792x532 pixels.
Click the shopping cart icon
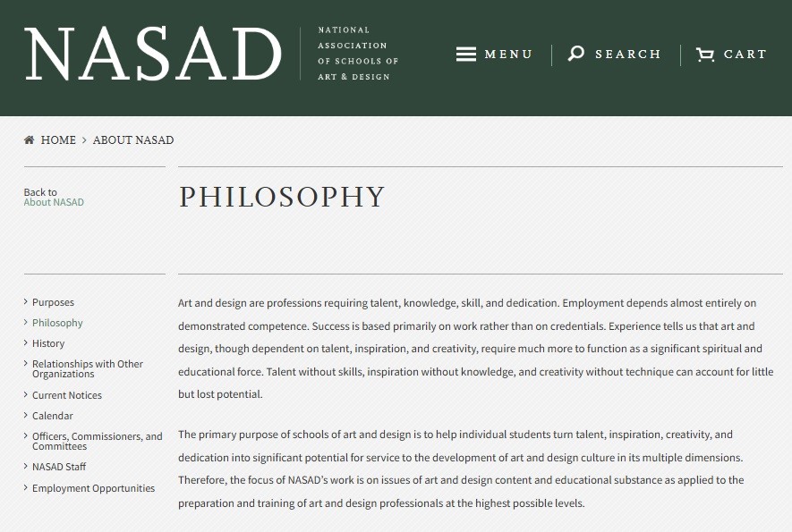pos(705,55)
